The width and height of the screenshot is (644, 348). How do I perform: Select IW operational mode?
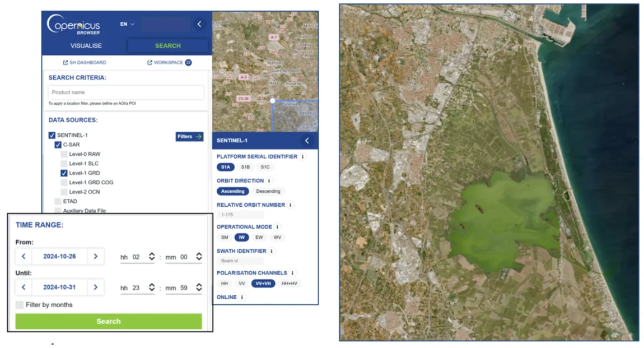tap(241, 238)
